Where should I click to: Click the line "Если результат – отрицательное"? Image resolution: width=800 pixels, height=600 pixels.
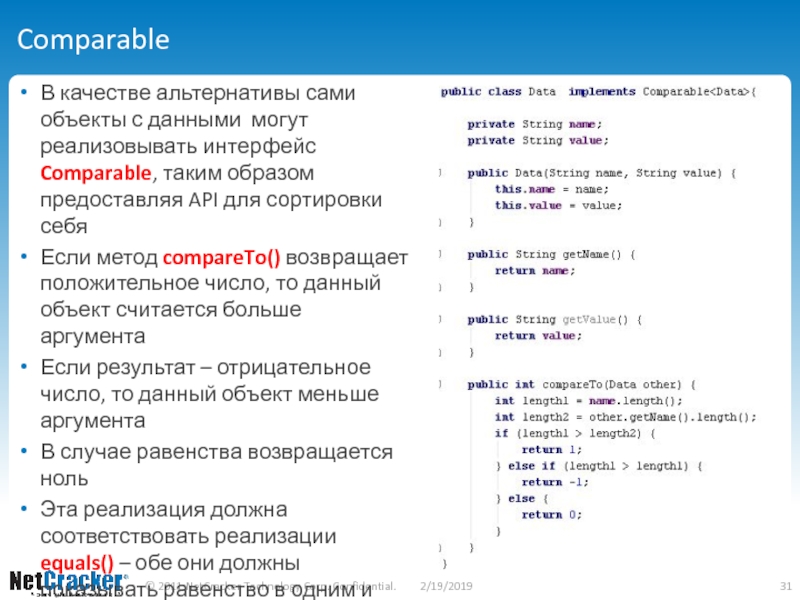click(206, 367)
